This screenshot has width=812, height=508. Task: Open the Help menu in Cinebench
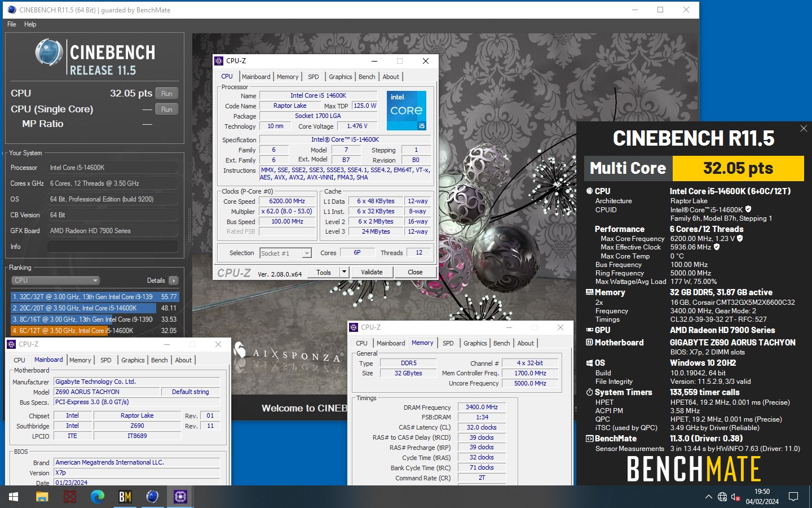(x=30, y=24)
